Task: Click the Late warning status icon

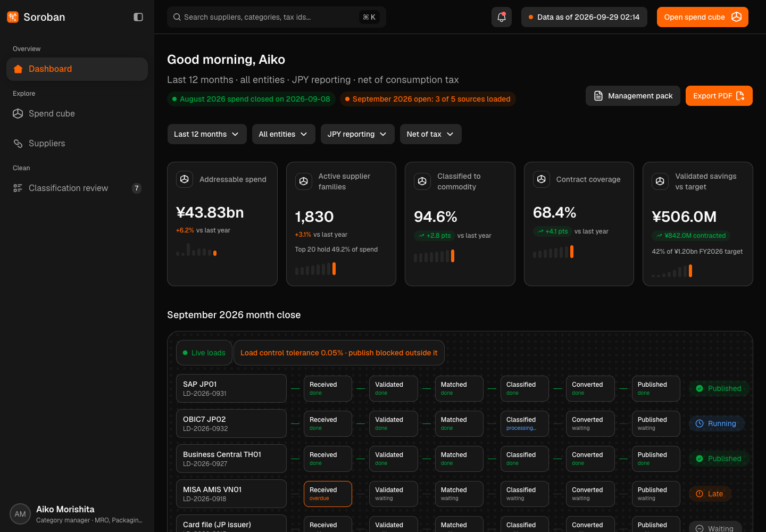Action: pyautogui.click(x=700, y=494)
